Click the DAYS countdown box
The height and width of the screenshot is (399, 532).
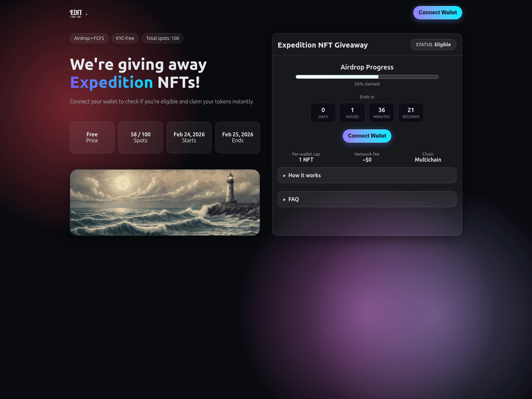pyautogui.click(x=323, y=113)
